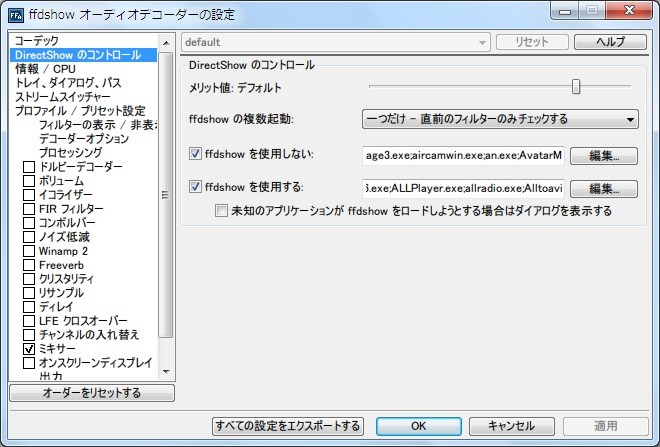Check the クリスタリティ checkbox
The width and height of the screenshot is (660, 447).
tap(29, 279)
